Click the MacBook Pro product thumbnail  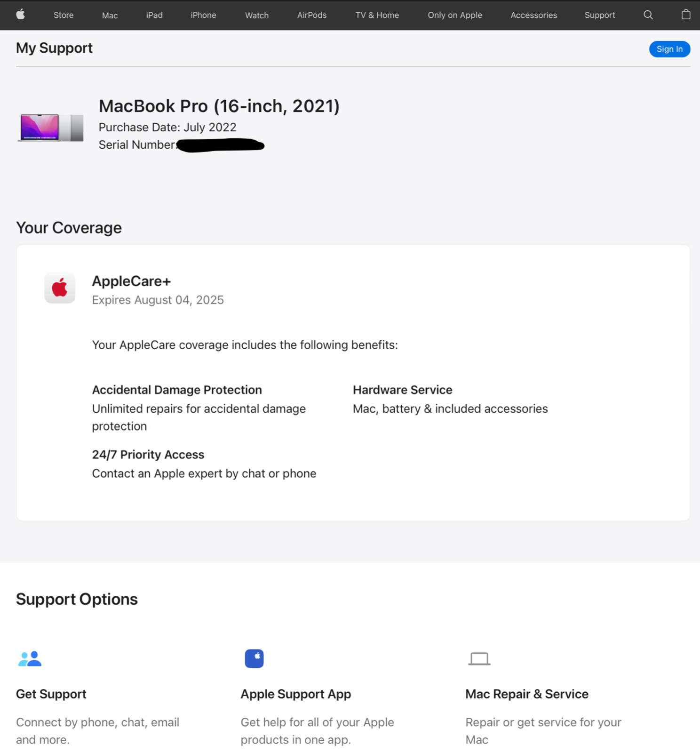51,128
